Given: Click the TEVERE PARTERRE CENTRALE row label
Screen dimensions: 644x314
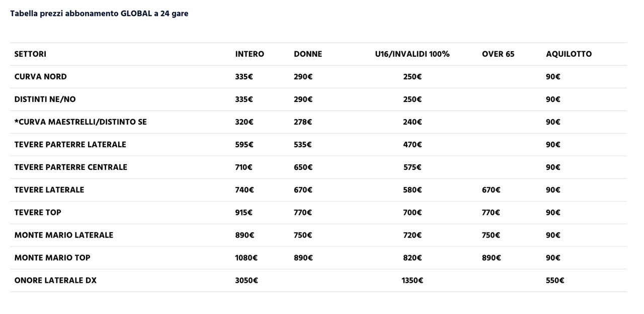Looking at the screenshot, I should 70,167.
